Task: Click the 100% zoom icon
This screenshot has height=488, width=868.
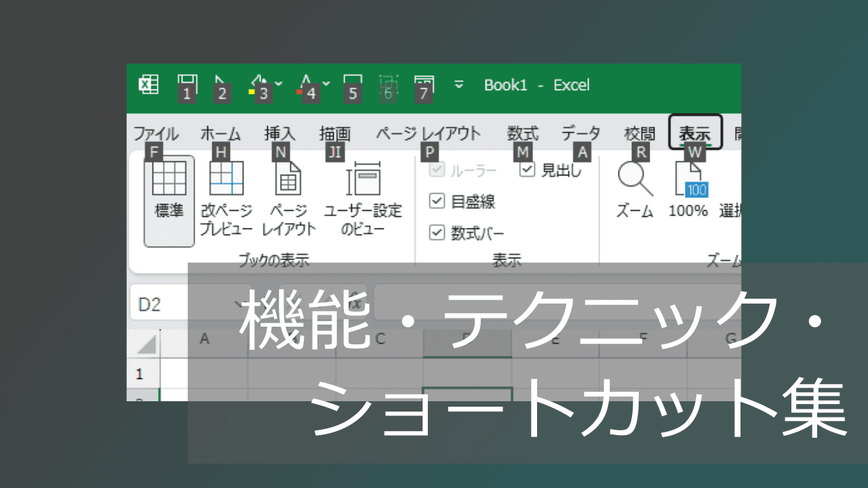Action: 687,190
